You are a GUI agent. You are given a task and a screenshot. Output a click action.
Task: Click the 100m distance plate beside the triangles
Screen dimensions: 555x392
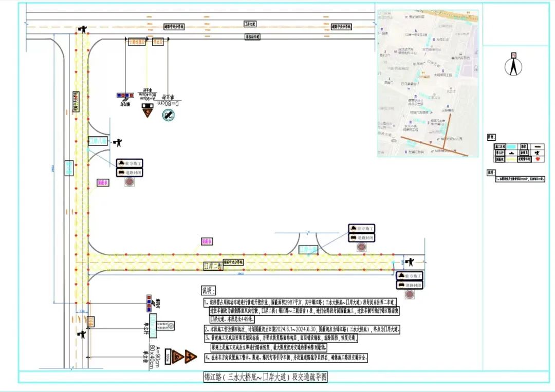pos(168,356)
